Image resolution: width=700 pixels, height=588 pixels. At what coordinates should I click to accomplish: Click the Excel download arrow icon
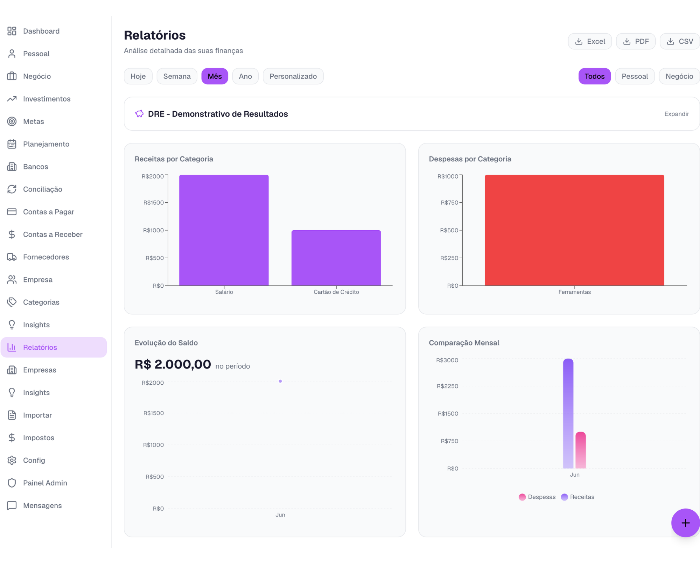click(x=579, y=41)
